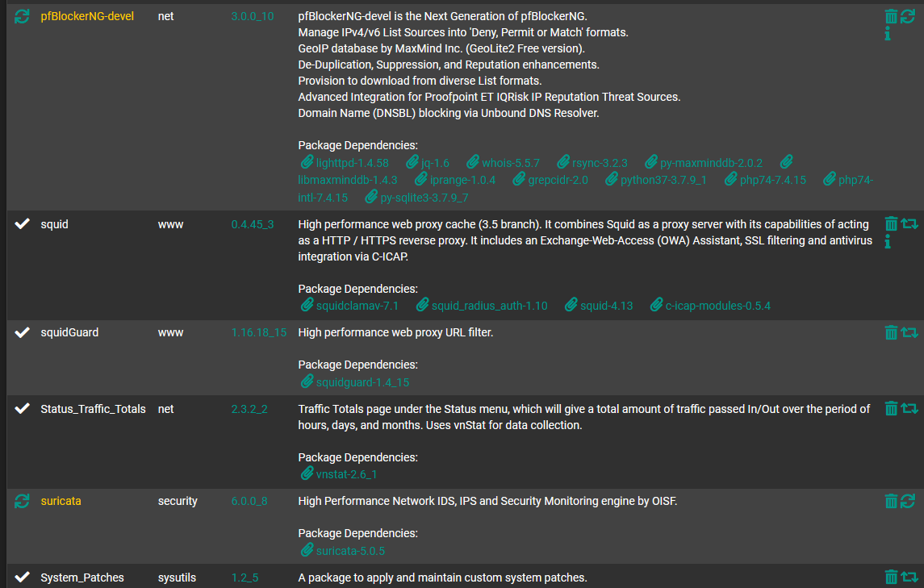Update pfBlockerNG-devel using the refresh icon at right

tap(908, 16)
